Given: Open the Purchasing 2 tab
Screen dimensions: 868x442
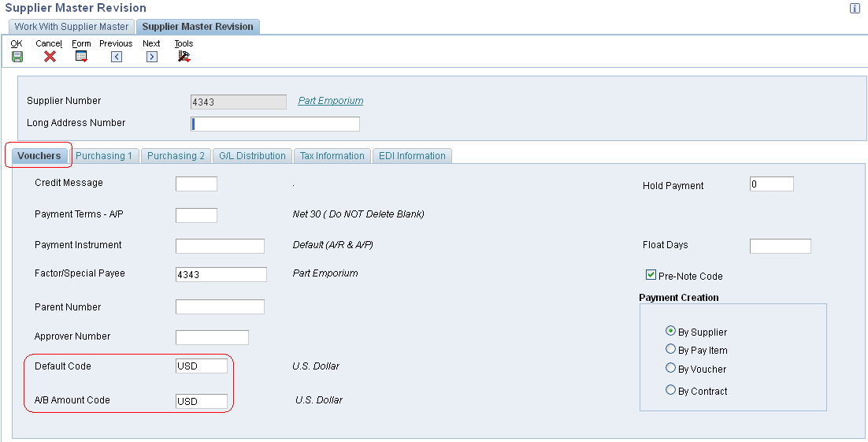Looking at the screenshot, I should [x=176, y=156].
